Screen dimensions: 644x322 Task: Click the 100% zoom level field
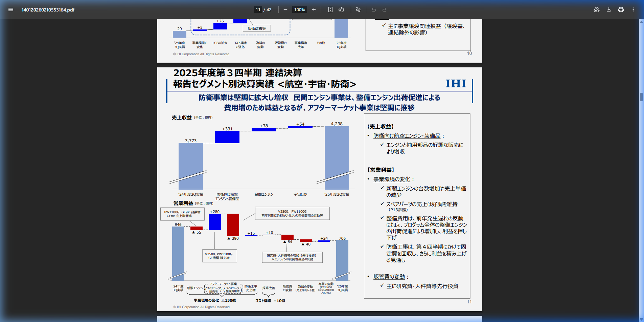pyautogui.click(x=299, y=9)
